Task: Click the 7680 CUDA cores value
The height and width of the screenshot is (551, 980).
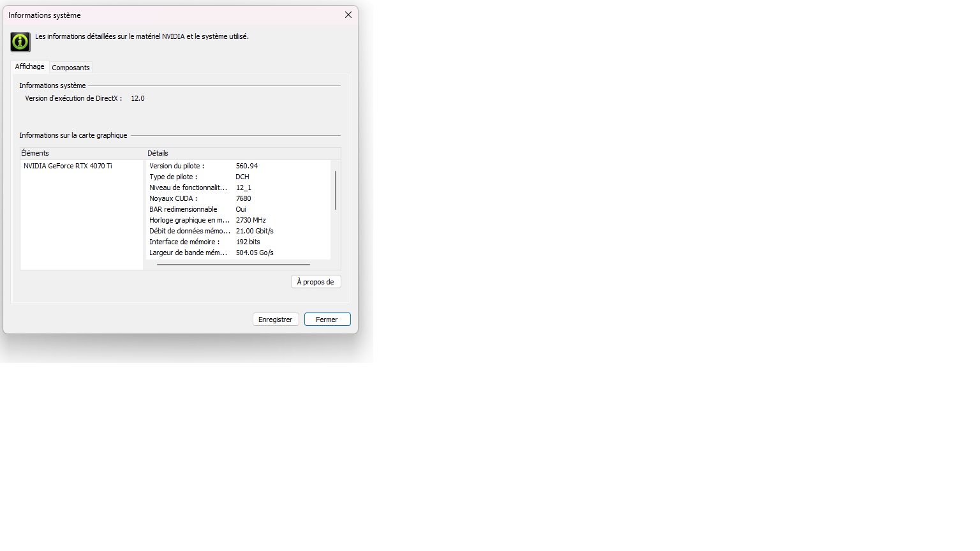Action: tap(244, 198)
